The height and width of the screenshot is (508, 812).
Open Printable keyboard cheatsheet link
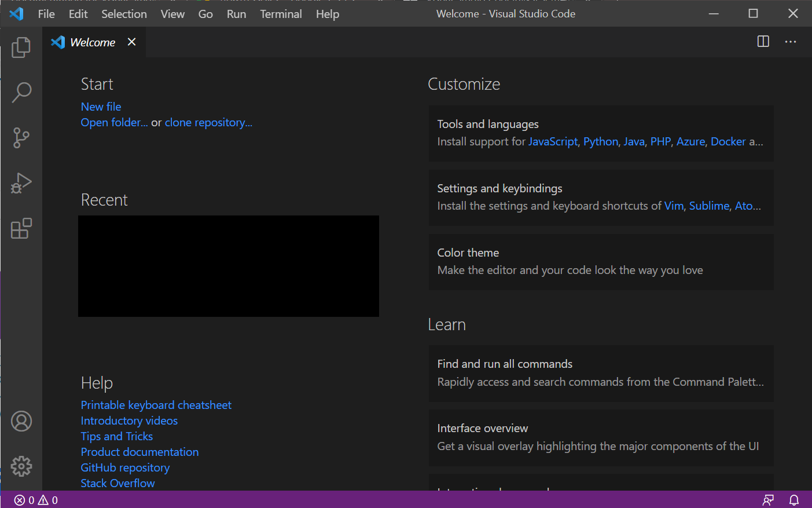tap(156, 405)
